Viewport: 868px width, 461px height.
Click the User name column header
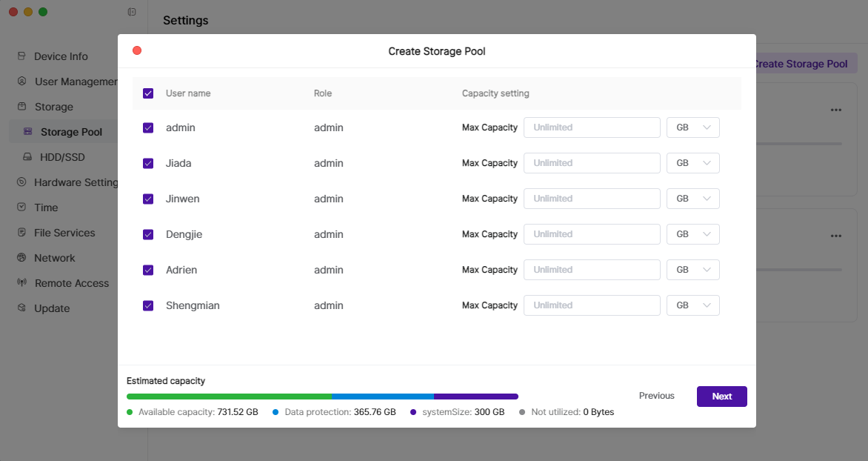(188, 93)
